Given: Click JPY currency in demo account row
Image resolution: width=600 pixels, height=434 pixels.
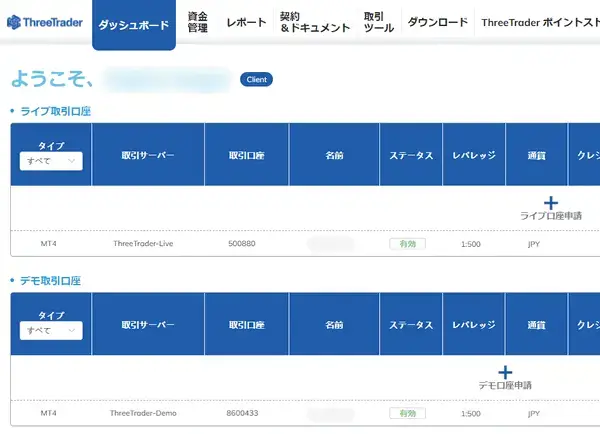Looking at the screenshot, I should coord(534,414).
